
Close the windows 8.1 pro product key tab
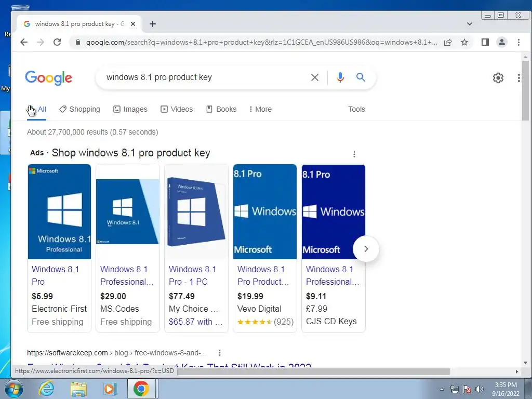tap(133, 24)
